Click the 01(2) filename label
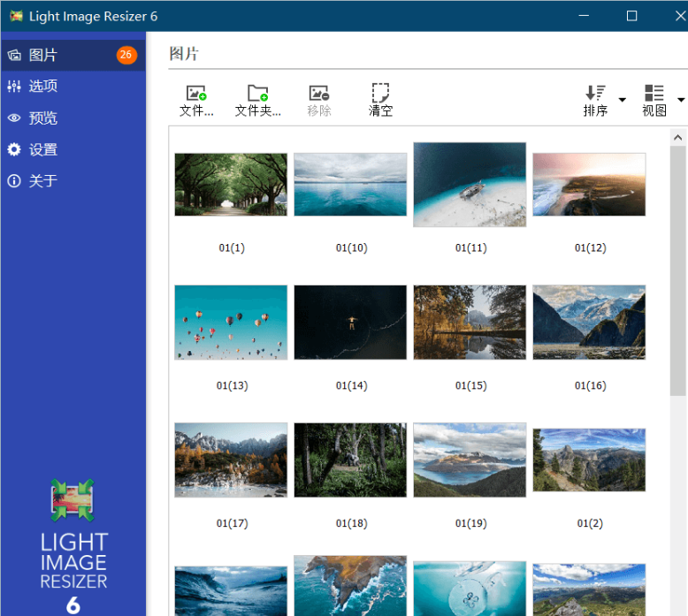 tap(590, 523)
